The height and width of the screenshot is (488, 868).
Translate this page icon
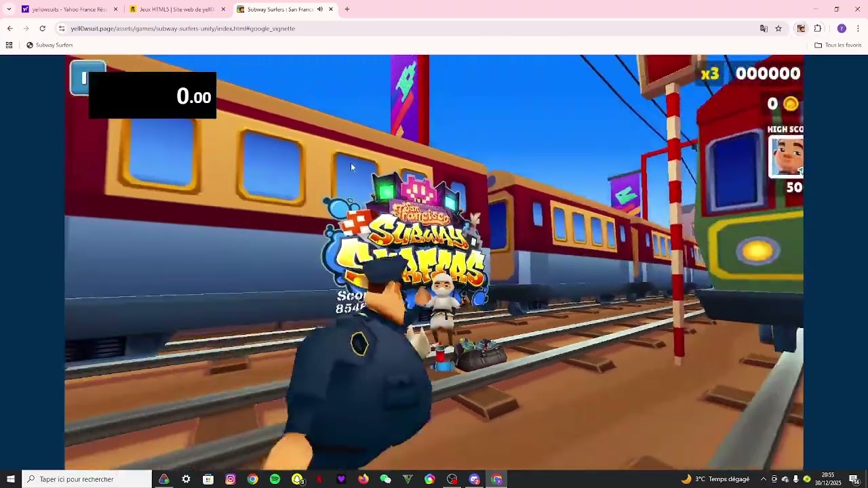764,28
